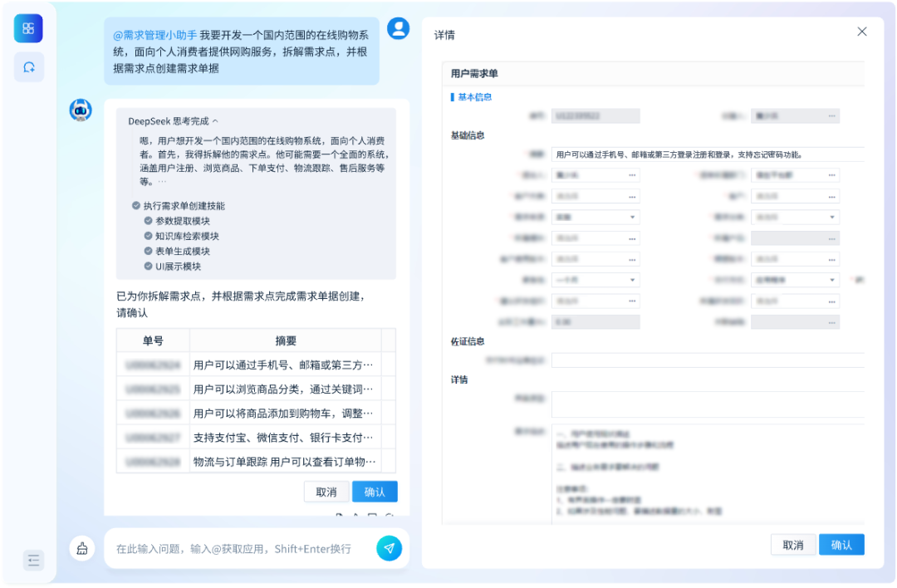Send message with paper plane icon
The image size is (897, 588).
389,548
